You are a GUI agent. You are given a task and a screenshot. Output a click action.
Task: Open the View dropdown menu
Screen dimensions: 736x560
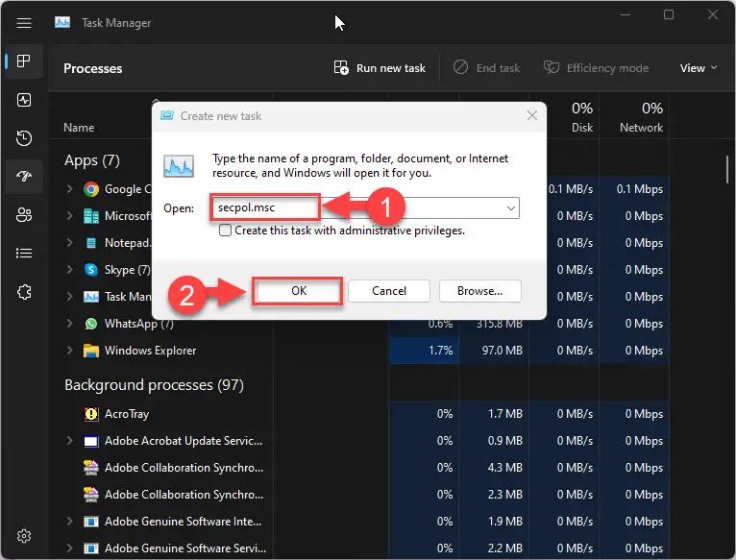(x=699, y=68)
